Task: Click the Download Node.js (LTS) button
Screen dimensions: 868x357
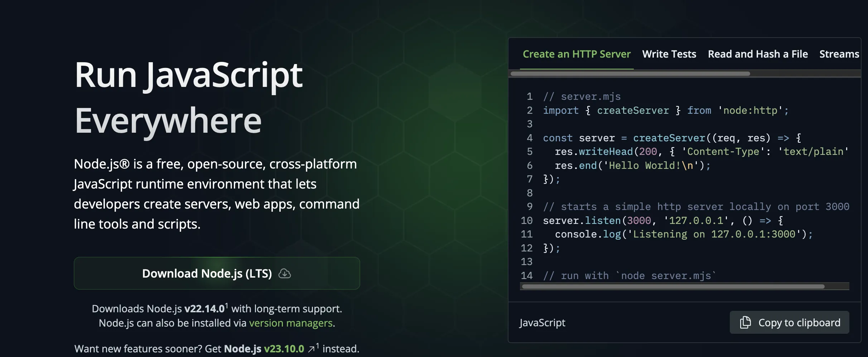Action: (217, 273)
